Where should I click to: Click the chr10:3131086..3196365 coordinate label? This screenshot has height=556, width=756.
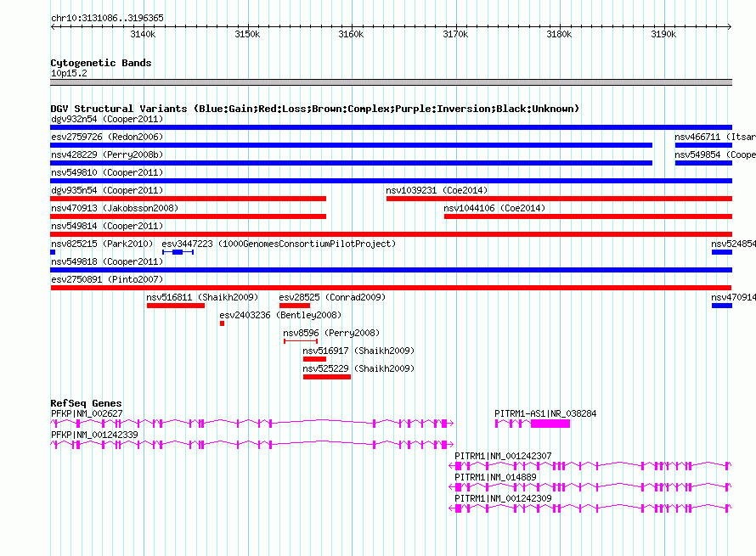click(x=107, y=18)
